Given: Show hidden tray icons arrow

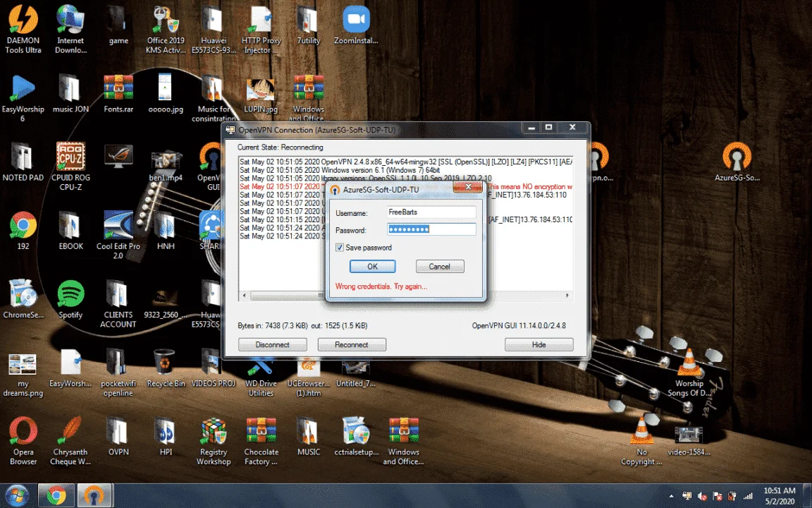Looking at the screenshot, I should click(672, 496).
